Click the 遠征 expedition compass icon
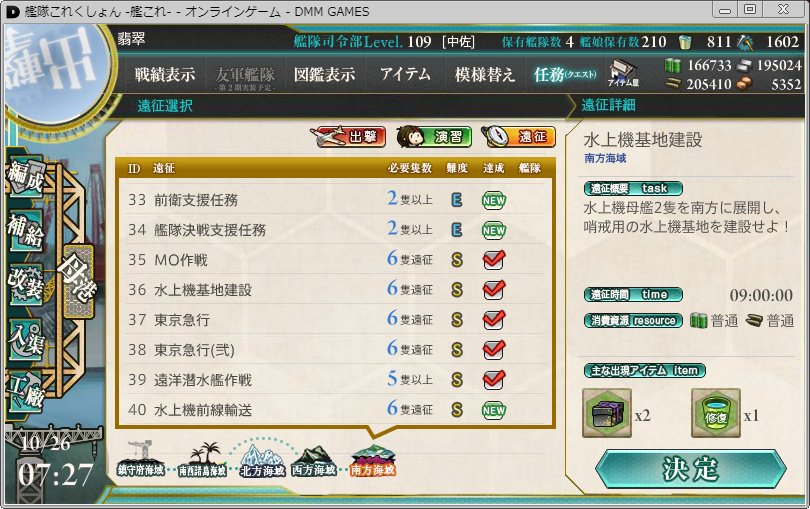The image size is (810, 509). [519, 137]
